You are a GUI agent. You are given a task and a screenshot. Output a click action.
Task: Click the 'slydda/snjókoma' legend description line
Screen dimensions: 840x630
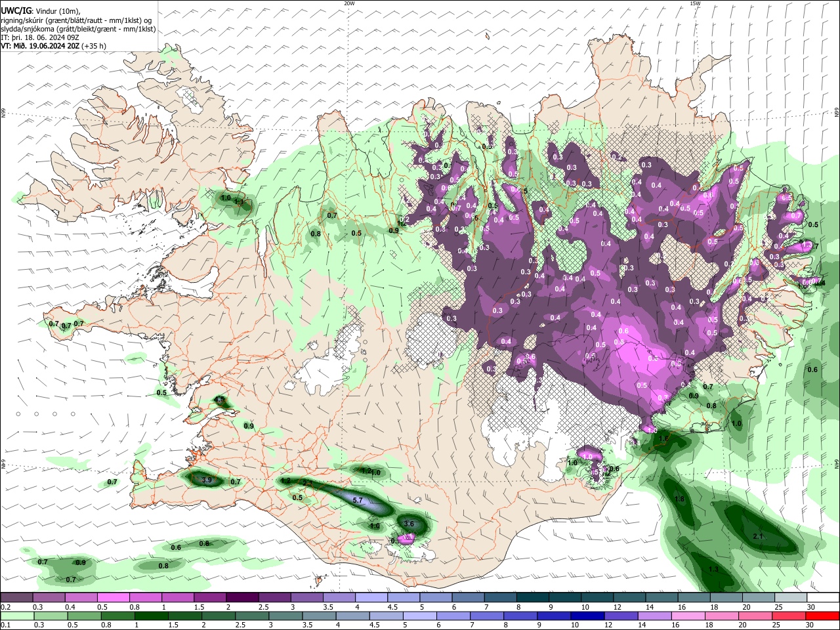pyautogui.click(x=78, y=29)
